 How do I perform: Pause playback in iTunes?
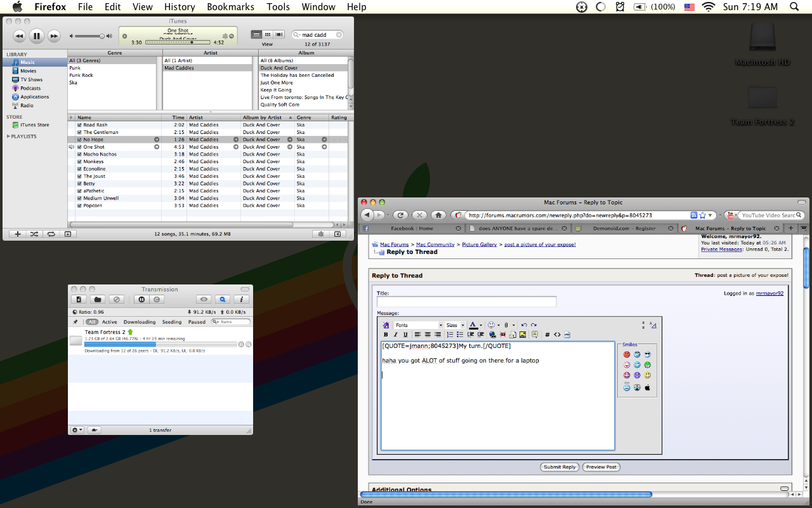click(37, 36)
